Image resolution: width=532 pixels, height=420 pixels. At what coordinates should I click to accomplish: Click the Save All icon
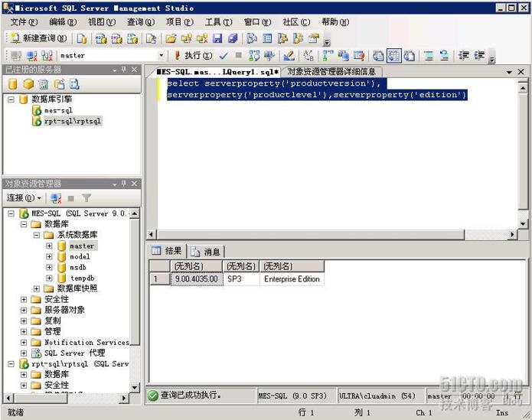233,39
